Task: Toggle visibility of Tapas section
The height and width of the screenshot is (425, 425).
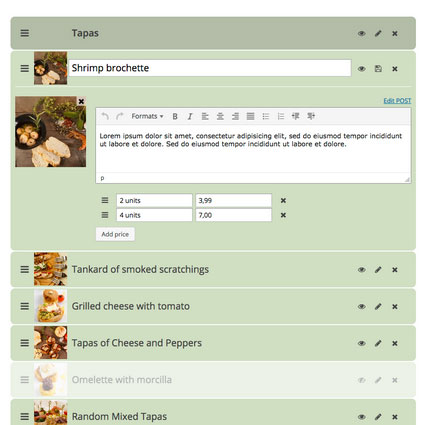Action: (x=361, y=33)
